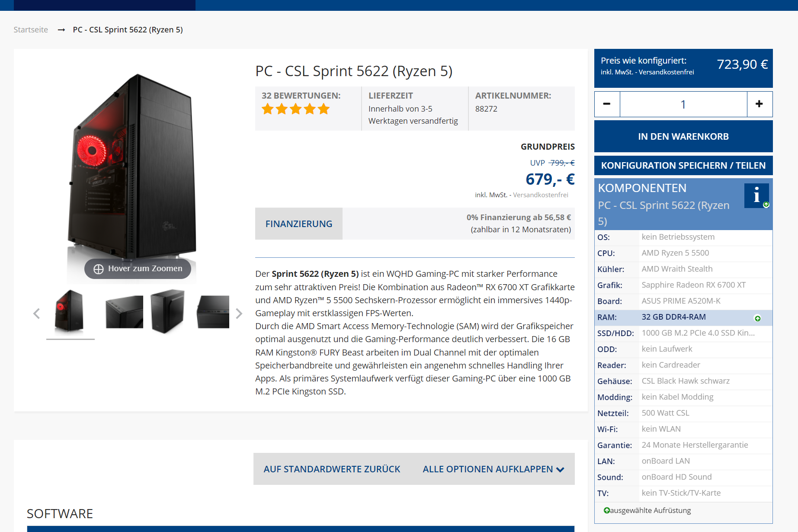Click the configured price 723,90 €

(742, 64)
